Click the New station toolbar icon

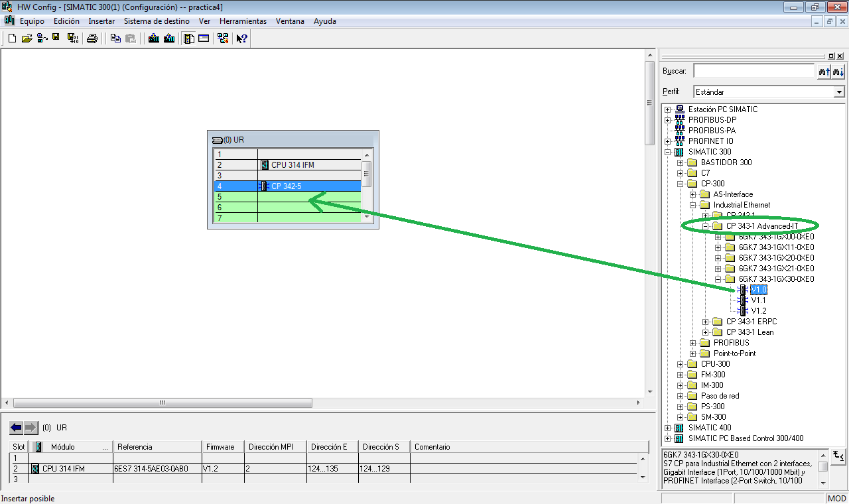click(12, 38)
